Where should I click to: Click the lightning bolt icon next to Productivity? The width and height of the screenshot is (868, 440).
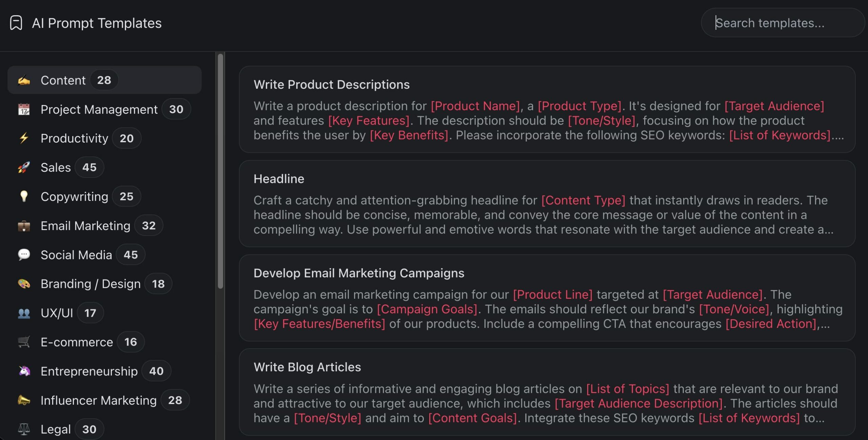[x=24, y=138]
